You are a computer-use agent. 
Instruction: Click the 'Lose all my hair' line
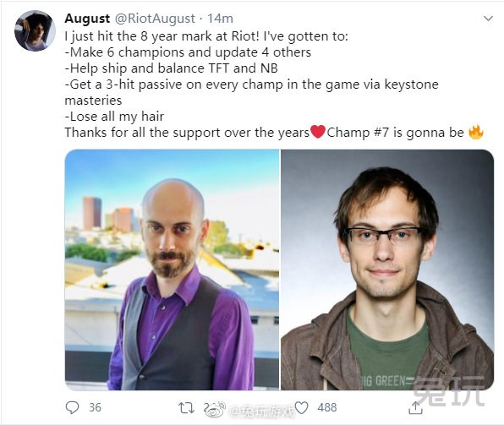tap(114, 117)
